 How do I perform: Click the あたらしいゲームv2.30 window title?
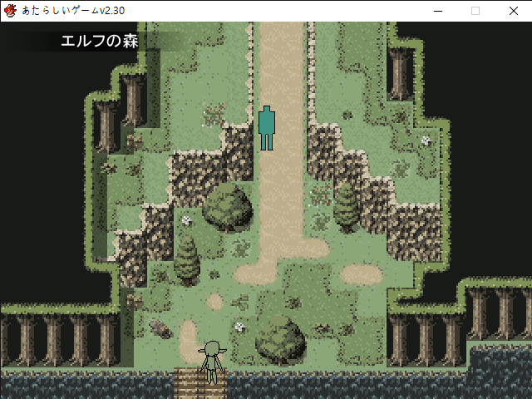pos(73,11)
